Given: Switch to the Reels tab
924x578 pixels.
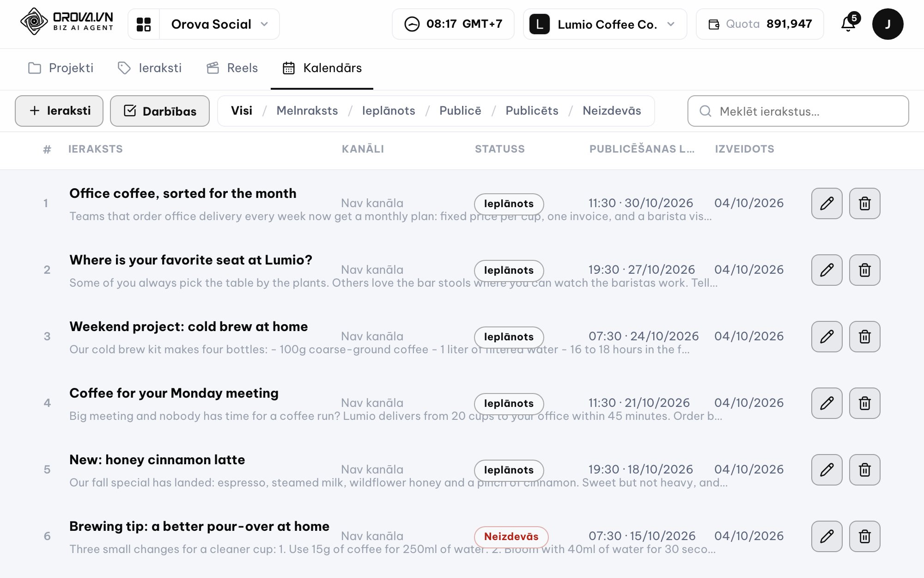Looking at the screenshot, I should pos(232,68).
